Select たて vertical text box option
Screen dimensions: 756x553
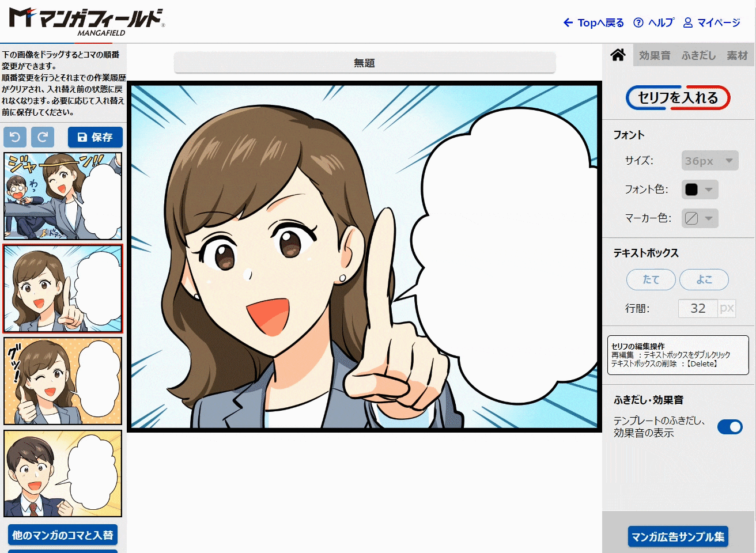pyautogui.click(x=651, y=279)
